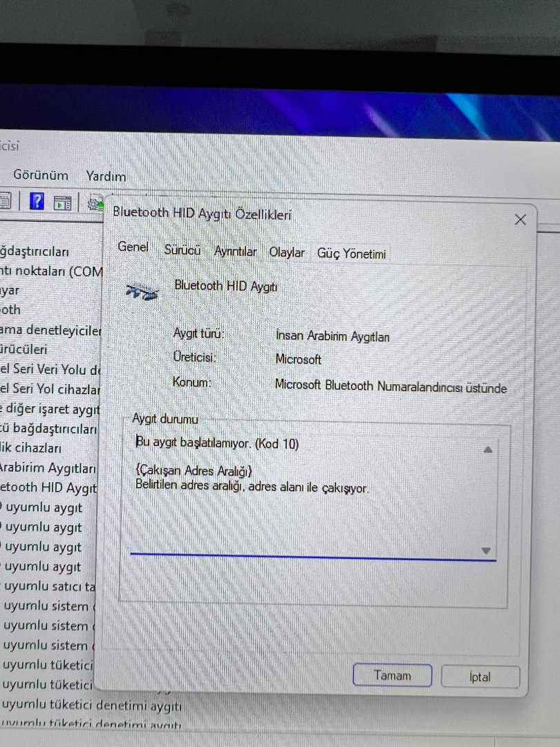This screenshot has height=747, width=560.
Task: Select the 'el Seri Veri Yolu' tree item
Action: pyautogui.click(x=50, y=369)
